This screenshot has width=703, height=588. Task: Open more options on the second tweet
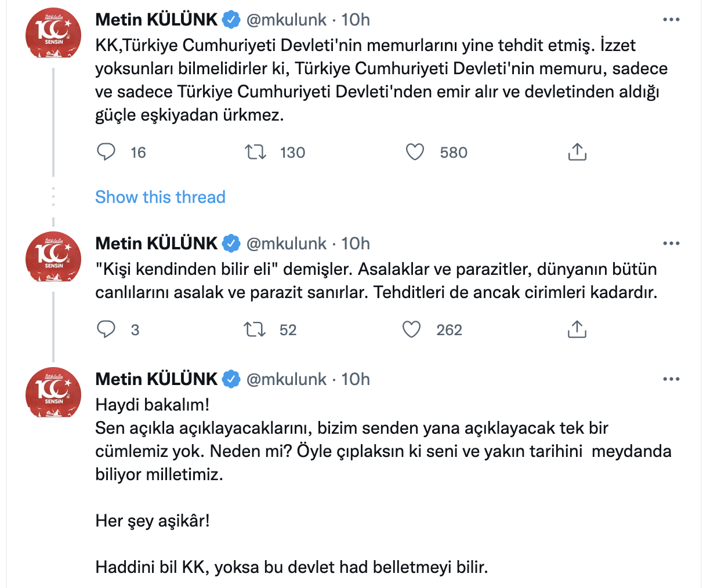pyautogui.click(x=671, y=244)
